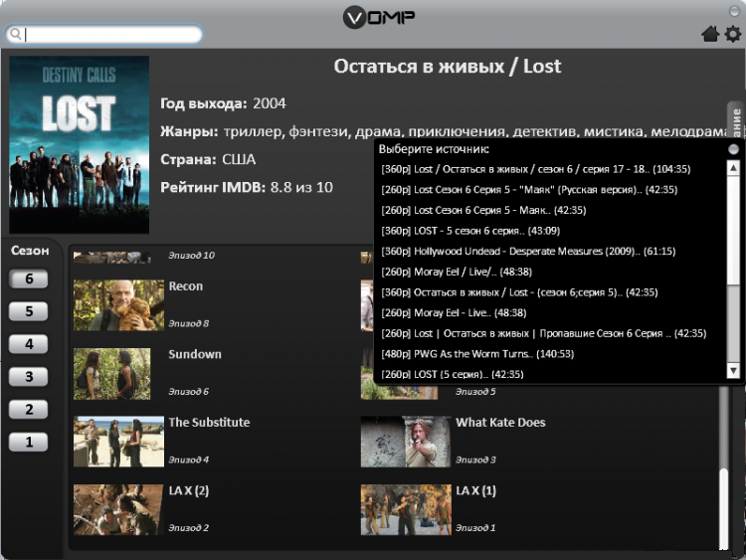
Task: Select season 6 button
Action: click(29, 279)
